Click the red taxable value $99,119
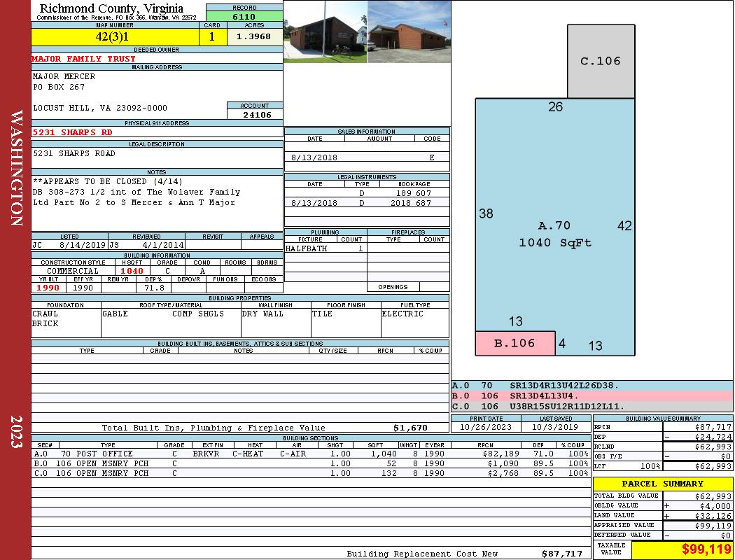Screen dimensions: 735x560 706,549
